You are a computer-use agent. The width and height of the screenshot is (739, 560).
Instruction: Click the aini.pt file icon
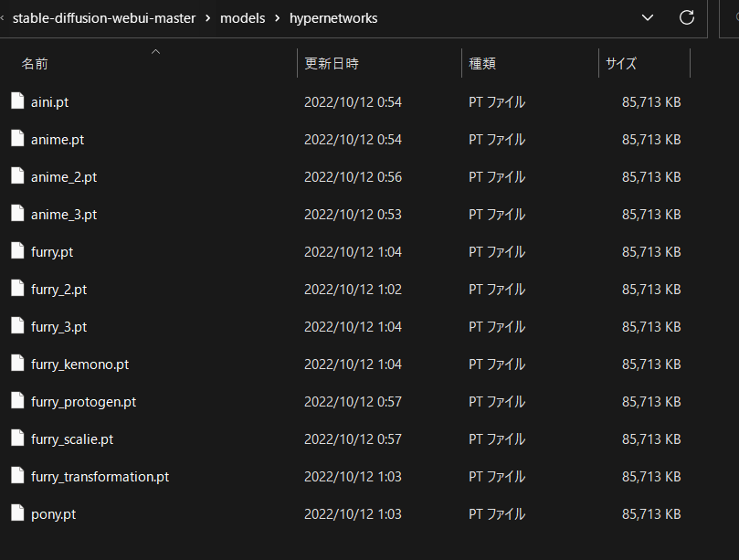point(17,101)
